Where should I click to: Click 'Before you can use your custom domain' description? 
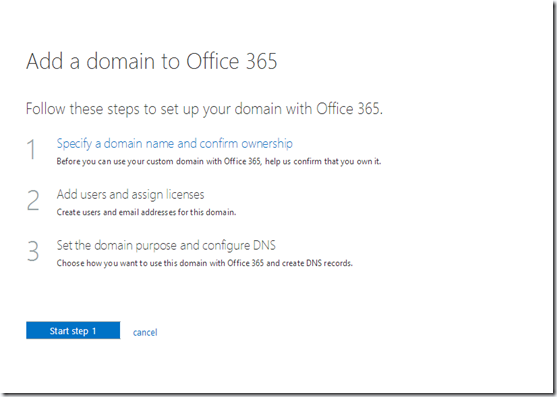(x=218, y=162)
